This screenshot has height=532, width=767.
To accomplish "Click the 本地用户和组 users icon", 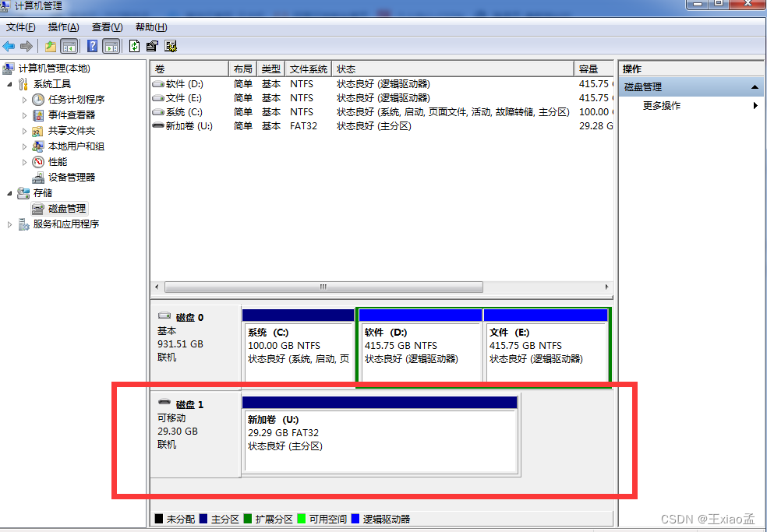I will [37, 146].
